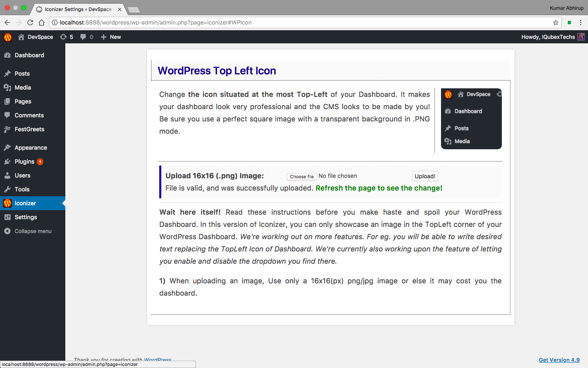Click the Iconizer logo icon in sidebar
Image resolution: width=588 pixels, height=368 pixels.
[x=7, y=203]
